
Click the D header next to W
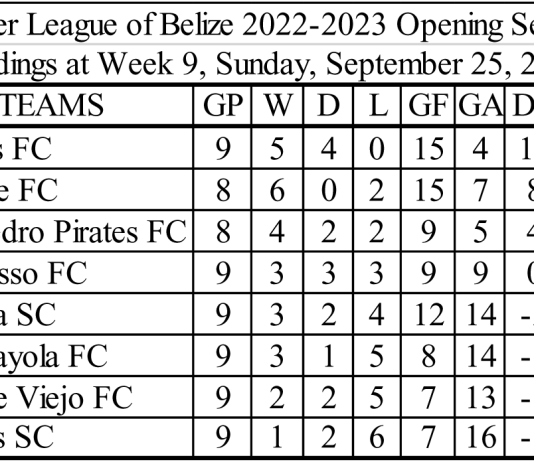pyautogui.click(x=328, y=105)
